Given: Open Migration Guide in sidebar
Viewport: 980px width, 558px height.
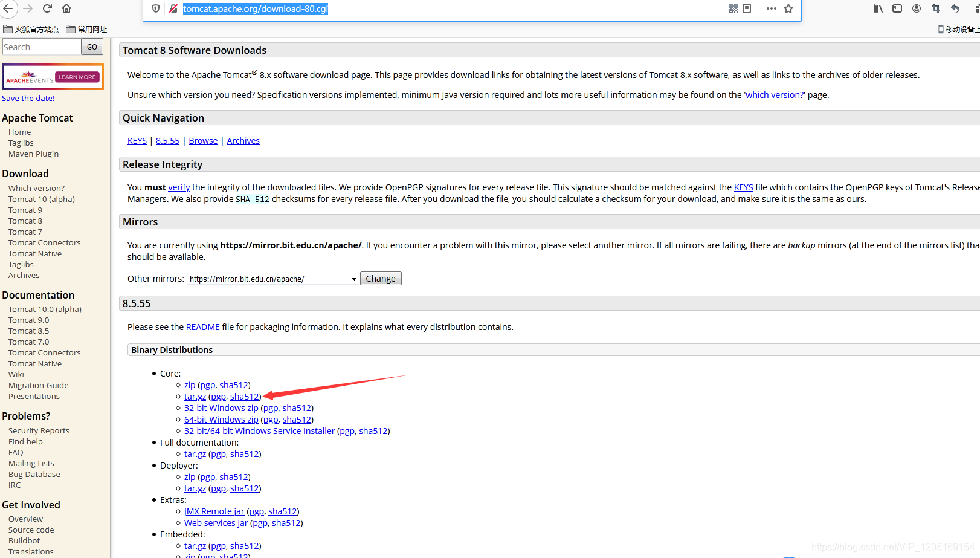Looking at the screenshot, I should [38, 386].
